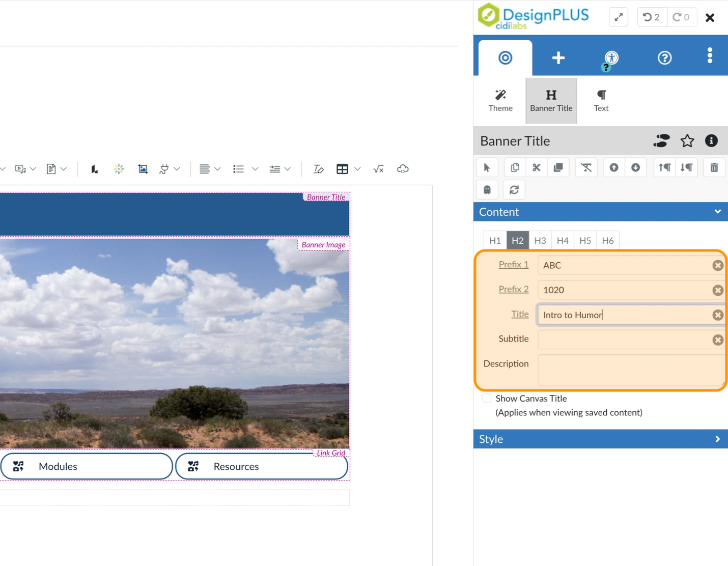This screenshot has height=566, width=728.
Task: Select the H3 heading level
Action: point(540,240)
